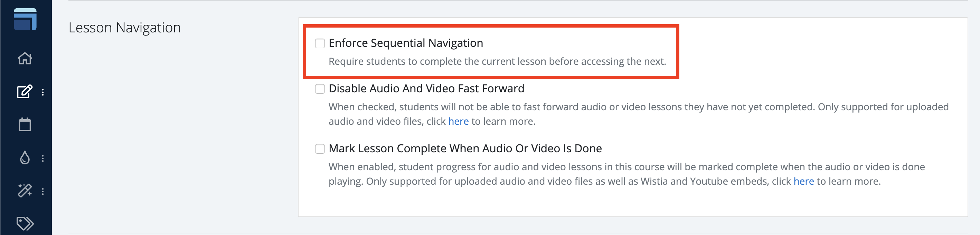Click the Enforce Sequential Navigation label
Viewport: 980px width, 235px height.
tap(406, 43)
